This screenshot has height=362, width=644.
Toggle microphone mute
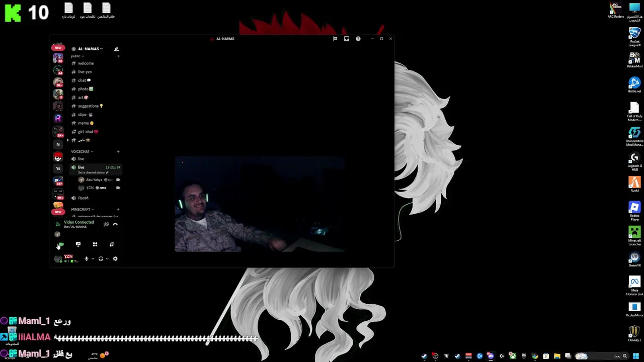pos(86,259)
